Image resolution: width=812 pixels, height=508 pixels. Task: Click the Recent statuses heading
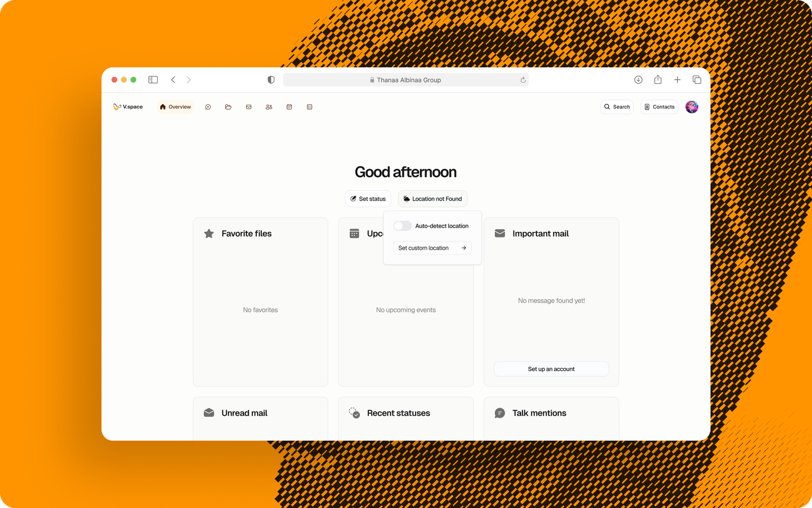[x=398, y=413]
